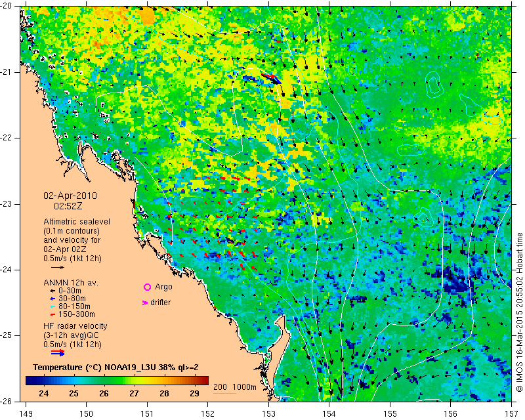Click the 'Altimetric sealevel' legend text

(x=77, y=222)
